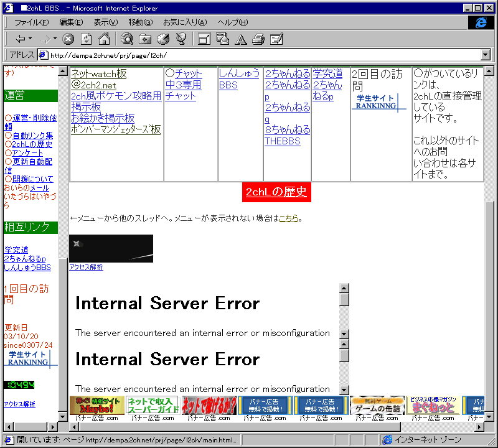Click the page icon in the address bar

click(x=43, y=55)
